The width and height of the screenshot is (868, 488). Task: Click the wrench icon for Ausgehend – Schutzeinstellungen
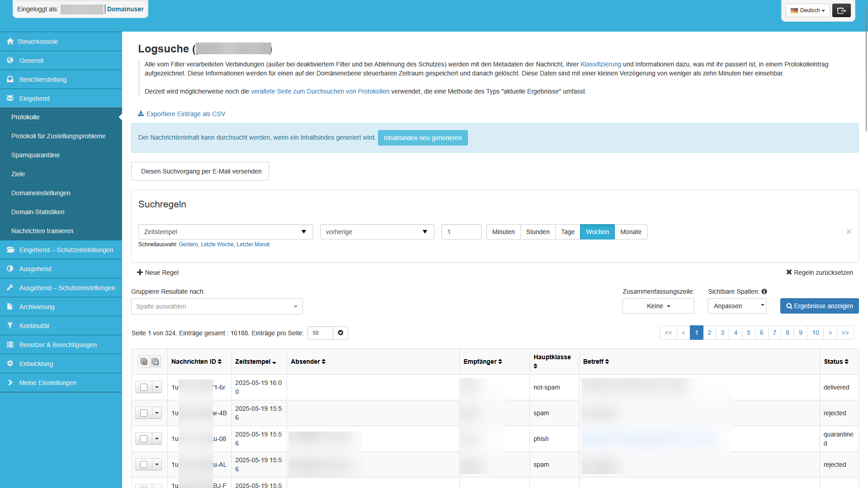(10, 287)
